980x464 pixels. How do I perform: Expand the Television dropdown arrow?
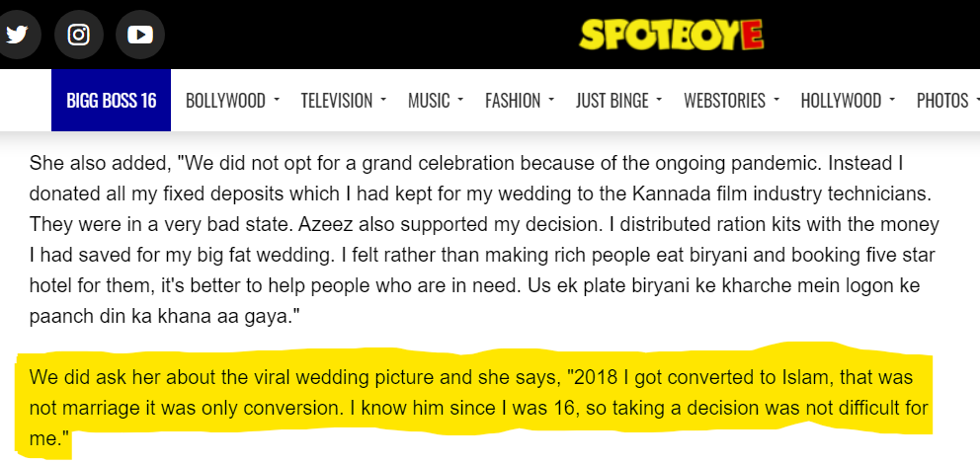[383, 100]
